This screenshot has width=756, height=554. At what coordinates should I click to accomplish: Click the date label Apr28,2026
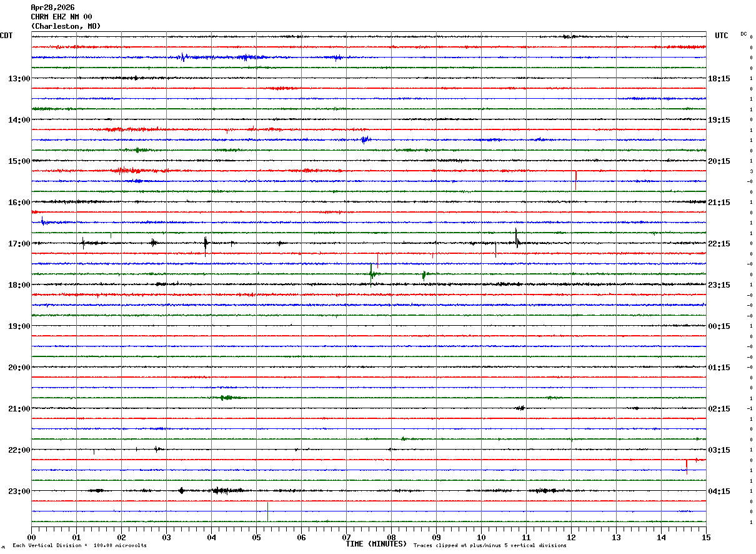point(52,8)
